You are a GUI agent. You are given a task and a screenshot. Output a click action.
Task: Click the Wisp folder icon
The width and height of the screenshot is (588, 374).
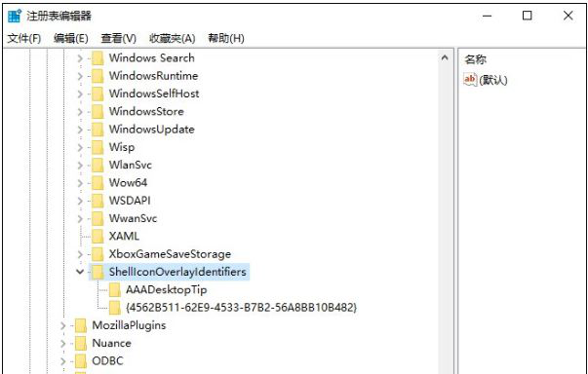coord(98,147)
